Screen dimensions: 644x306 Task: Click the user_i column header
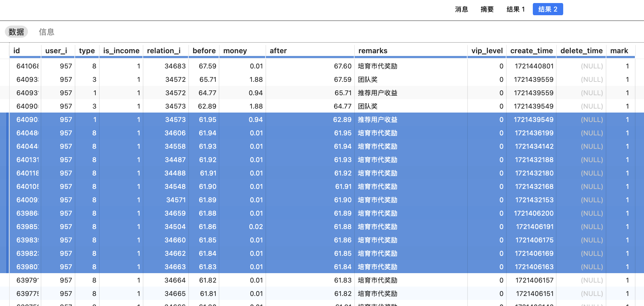pos(58,51)
